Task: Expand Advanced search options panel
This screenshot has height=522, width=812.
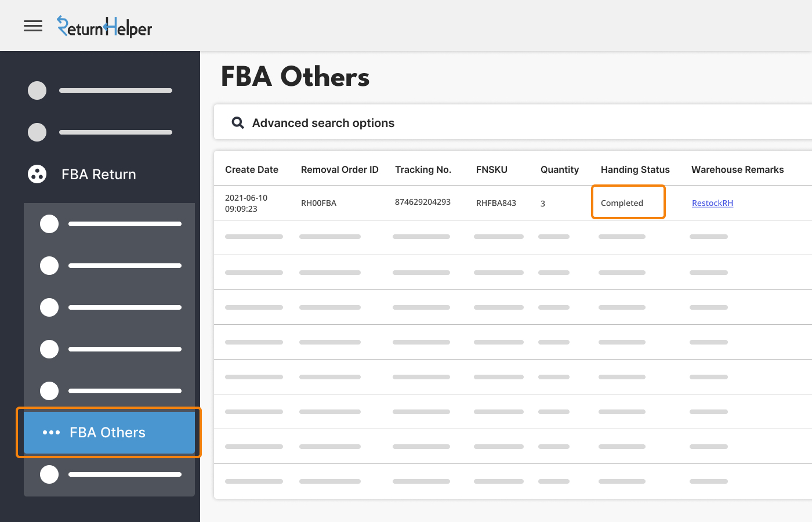Action: pyautogui.click(x=323, y=123)
